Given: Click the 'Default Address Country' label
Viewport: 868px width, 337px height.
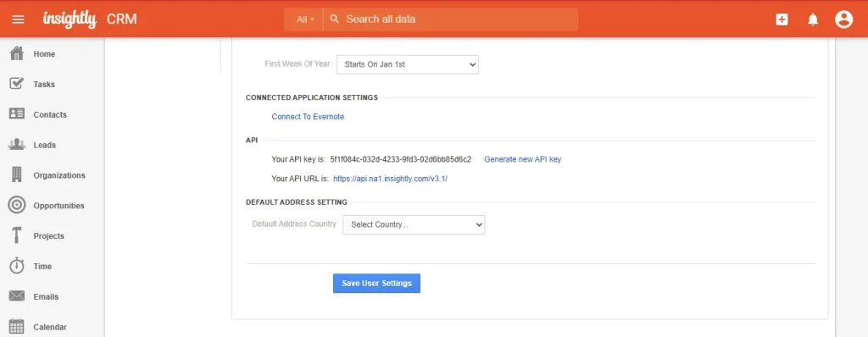Looking at the screenshot, I should pos(294,224).
